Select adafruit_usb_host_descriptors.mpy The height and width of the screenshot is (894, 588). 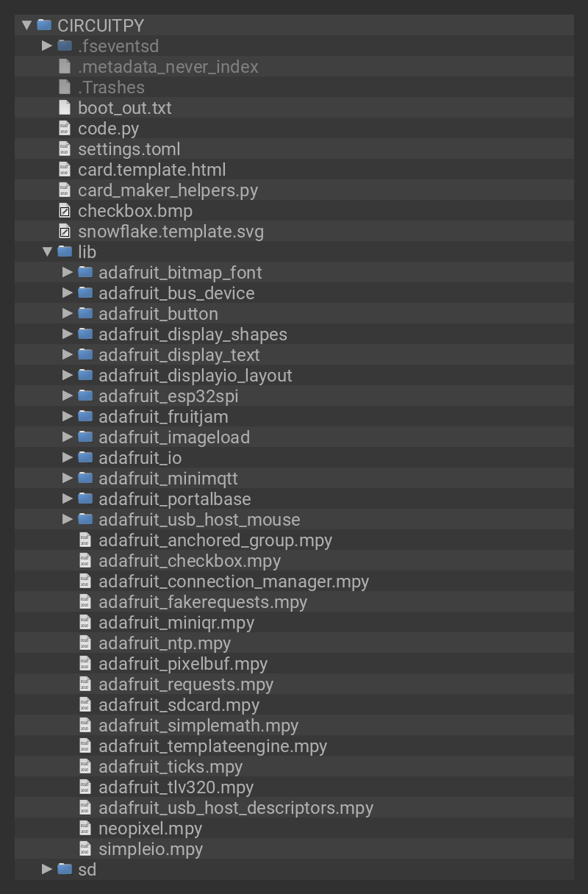pos(235,808)
